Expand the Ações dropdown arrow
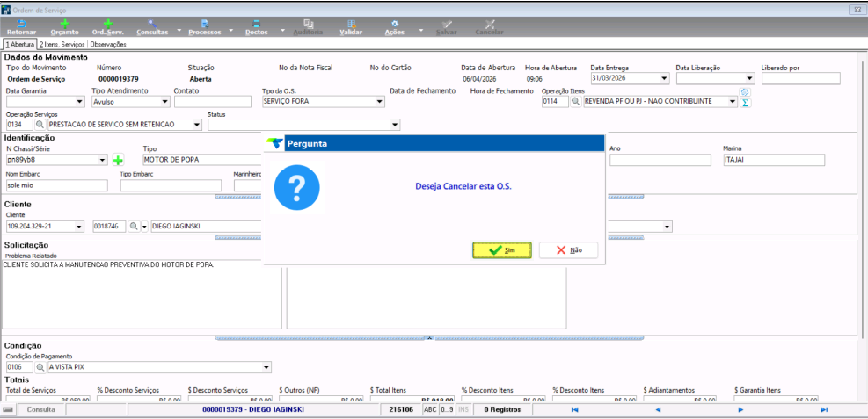 click(421, 30)
